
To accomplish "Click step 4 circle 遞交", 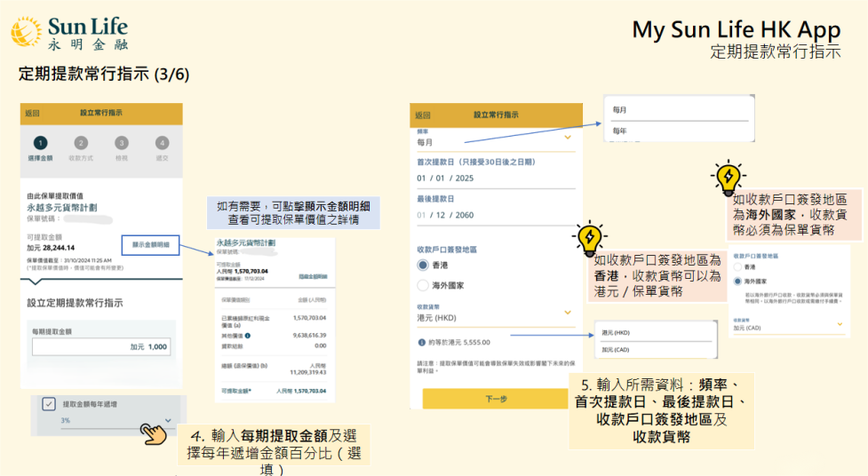I will click(162, 143).
